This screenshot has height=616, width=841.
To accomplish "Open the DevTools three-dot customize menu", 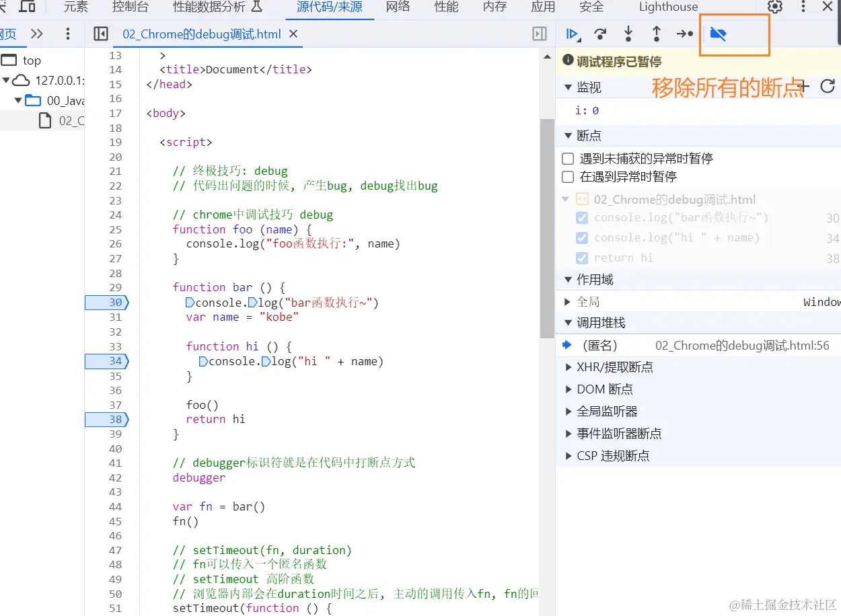I will tap(803, 7).
